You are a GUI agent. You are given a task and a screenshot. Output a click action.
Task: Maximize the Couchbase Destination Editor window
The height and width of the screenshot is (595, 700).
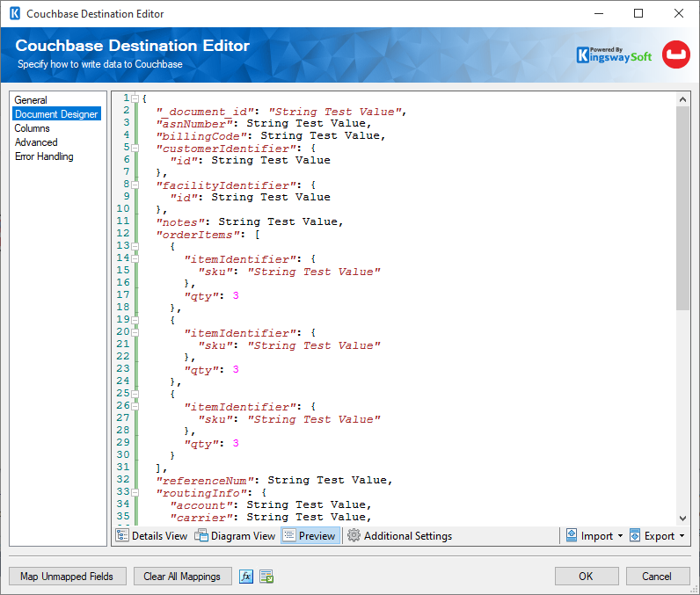coord(638,13)
